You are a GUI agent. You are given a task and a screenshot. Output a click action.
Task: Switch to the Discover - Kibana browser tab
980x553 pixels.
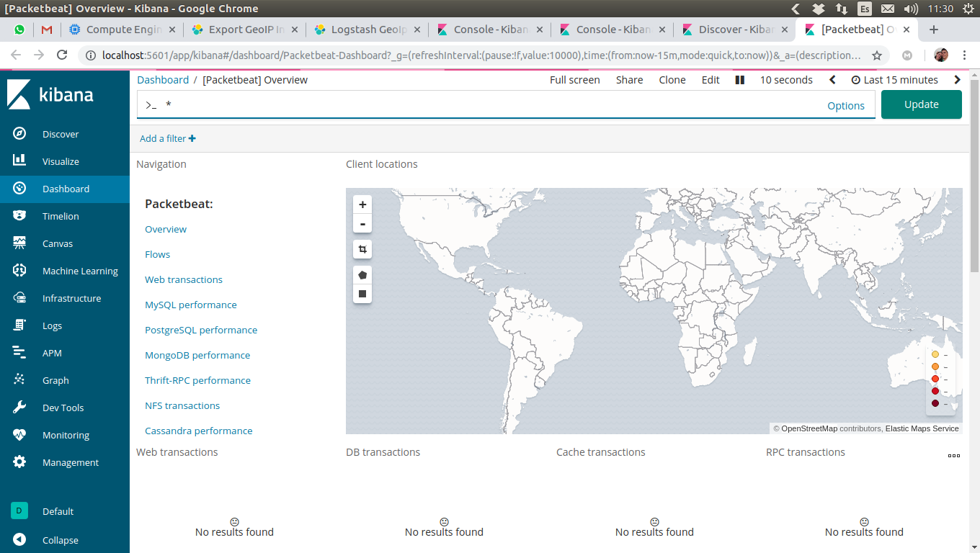735,30
